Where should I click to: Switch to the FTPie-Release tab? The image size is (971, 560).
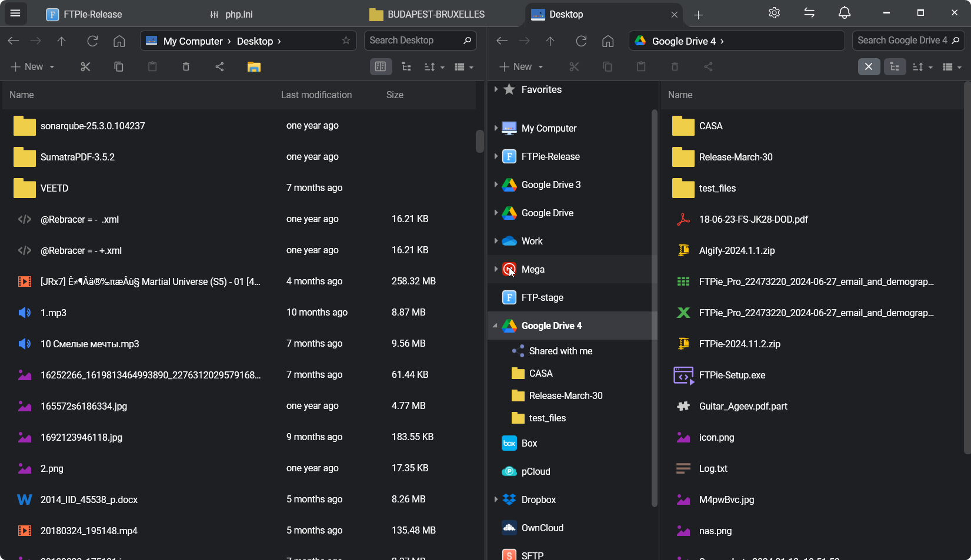pyautogui.click(x=84, y=14)
